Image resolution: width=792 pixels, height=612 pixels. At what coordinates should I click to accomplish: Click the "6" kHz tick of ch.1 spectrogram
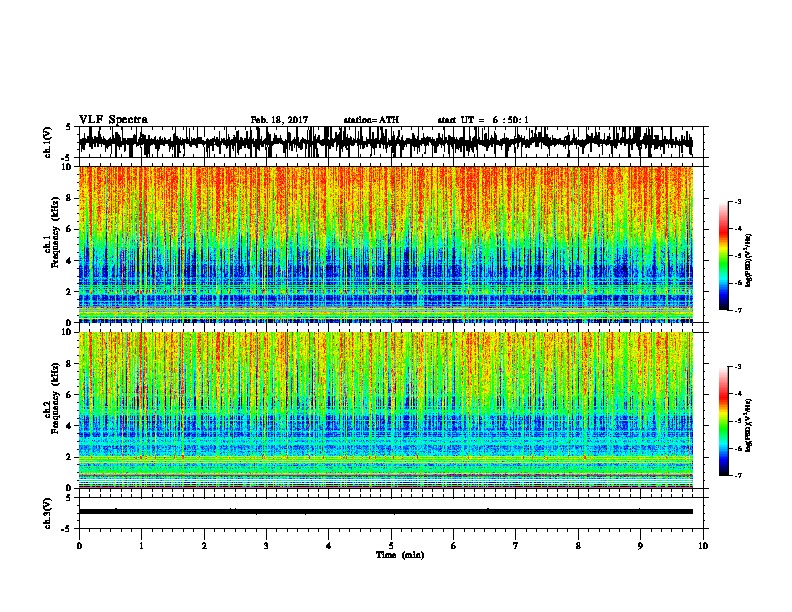tap(71, 229)
